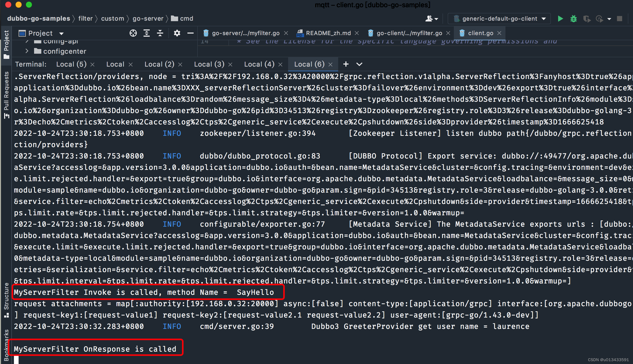The height and width of the screenshot is (364, 633).
Task: Toggle the Bookmarks tool window
Action: [6, 345]
